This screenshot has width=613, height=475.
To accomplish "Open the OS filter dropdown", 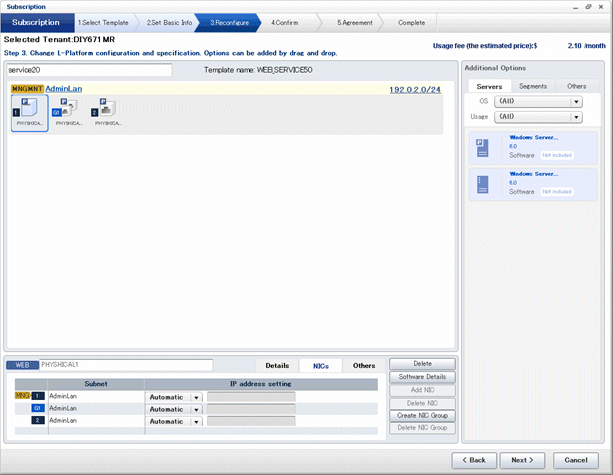I will [576, 101].
